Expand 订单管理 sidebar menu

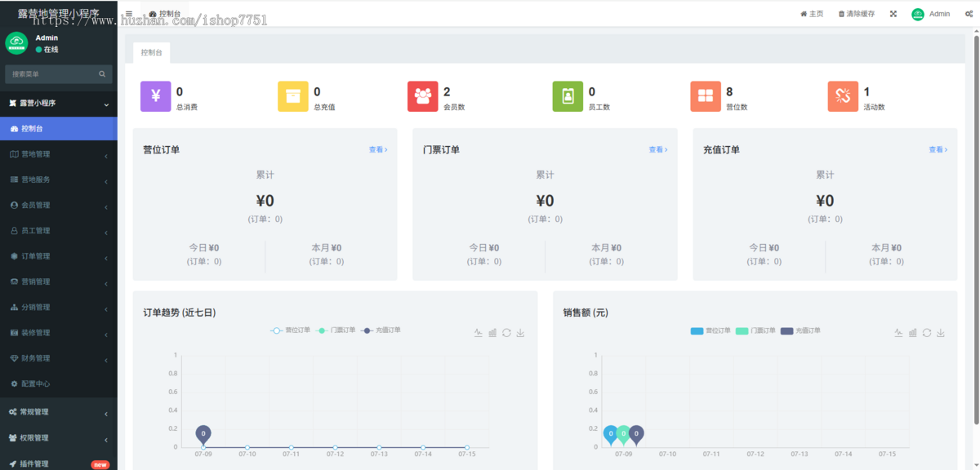(59, 256)
